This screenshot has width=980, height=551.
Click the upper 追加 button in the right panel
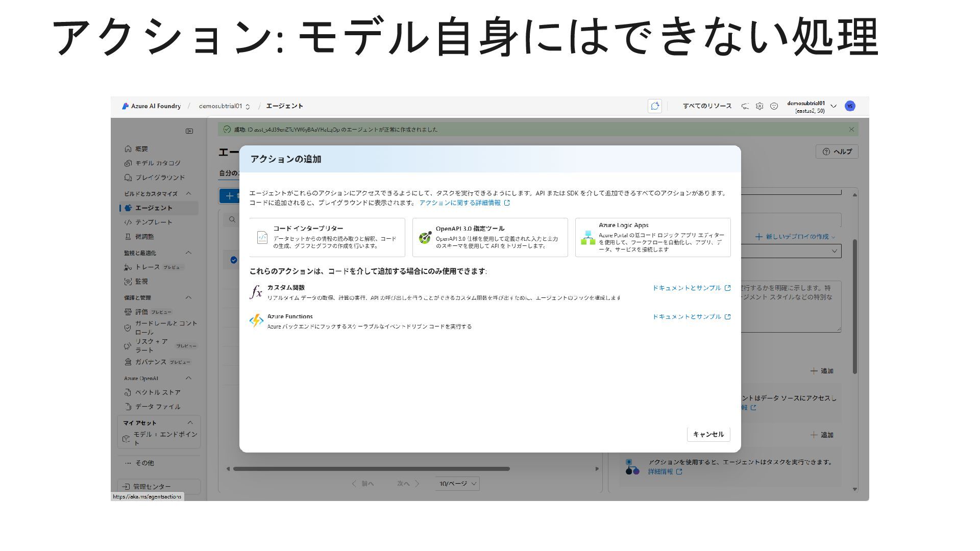point(822,371)
